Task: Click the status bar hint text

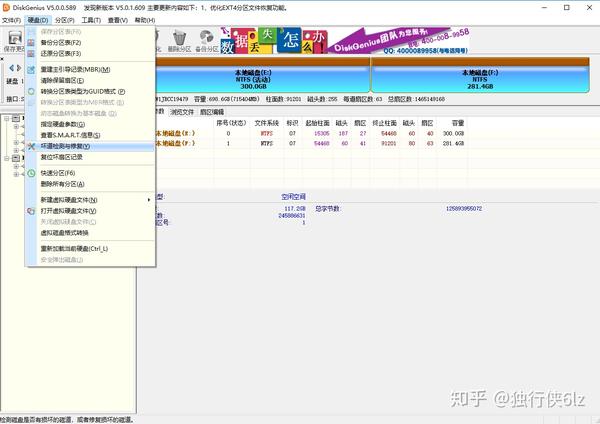Action: [67, 420]
